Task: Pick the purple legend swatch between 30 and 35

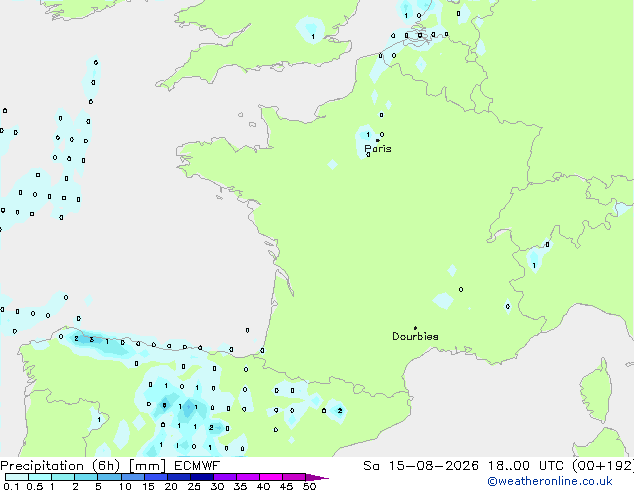Action: pos(225,477)
